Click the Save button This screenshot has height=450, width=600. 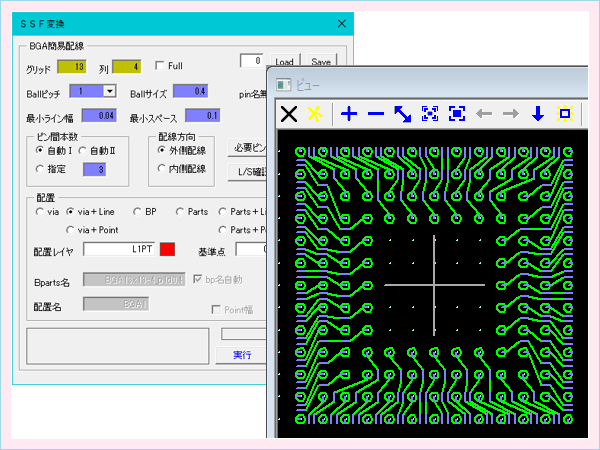coord(321,62)
